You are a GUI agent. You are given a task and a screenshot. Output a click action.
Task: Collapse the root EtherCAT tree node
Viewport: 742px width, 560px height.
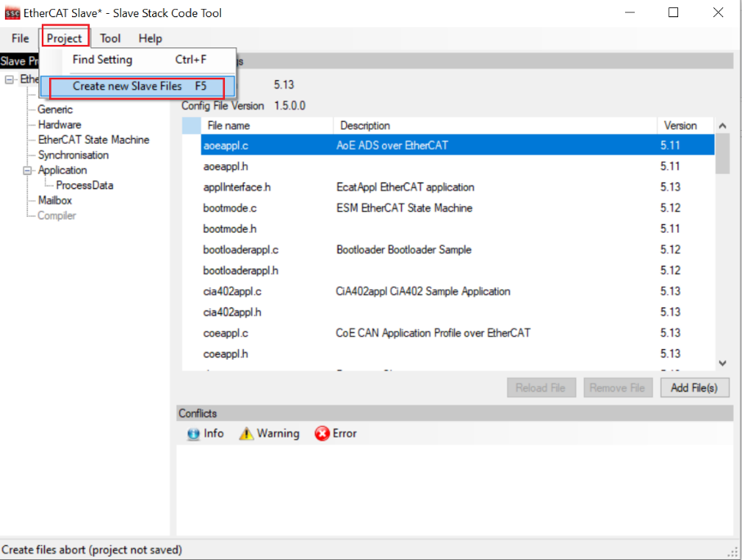click(10, 80)
